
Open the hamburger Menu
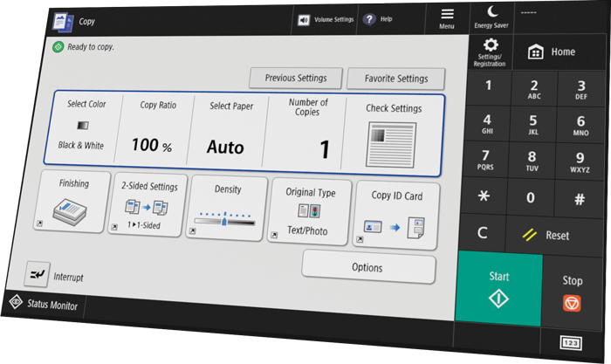click(x=447, y=17)
